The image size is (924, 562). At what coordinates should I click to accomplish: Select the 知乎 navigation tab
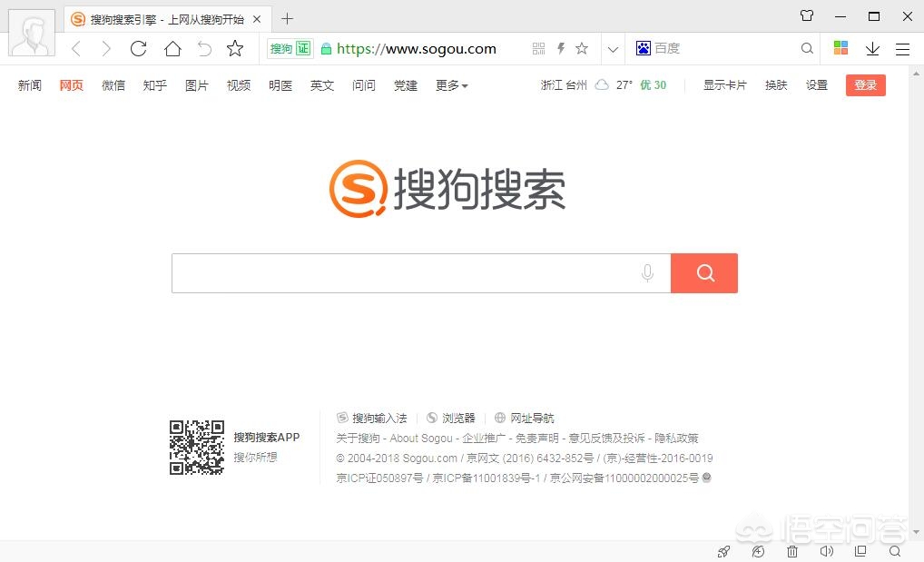[x=154, y=84]
